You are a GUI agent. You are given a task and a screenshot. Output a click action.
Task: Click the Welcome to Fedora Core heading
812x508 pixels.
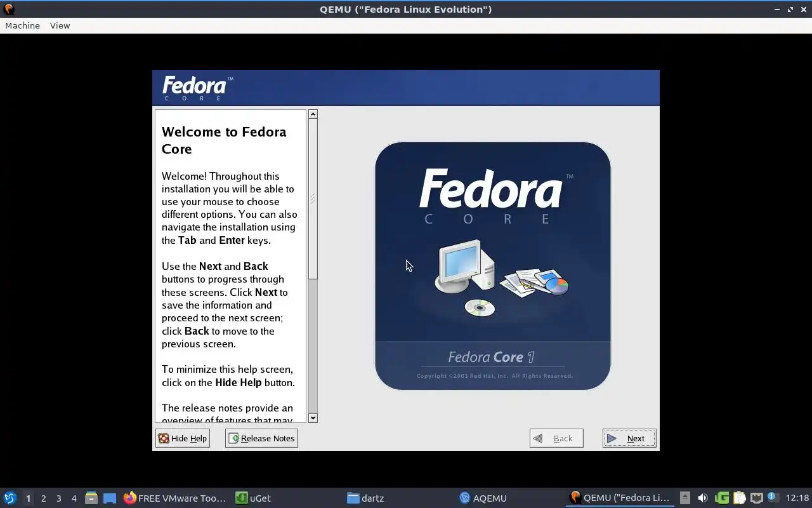224,140
